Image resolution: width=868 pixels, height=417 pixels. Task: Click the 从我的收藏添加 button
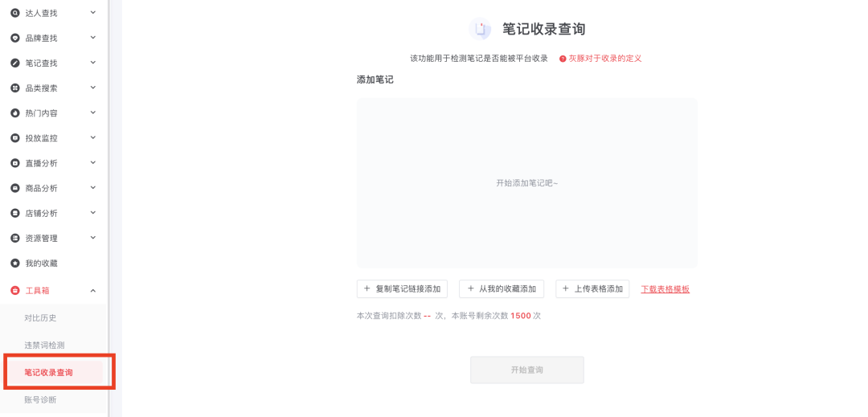click(x=502, y=288)
